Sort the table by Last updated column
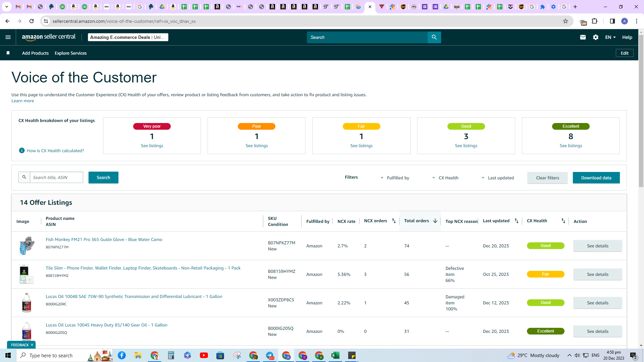Viewport: 644px width, 362px height. click(517, 221)
